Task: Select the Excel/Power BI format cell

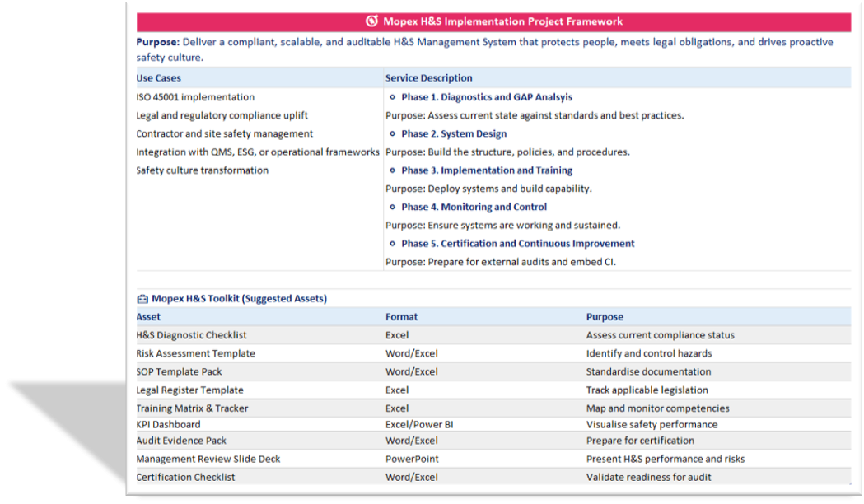Action: [x=419, y=425]
